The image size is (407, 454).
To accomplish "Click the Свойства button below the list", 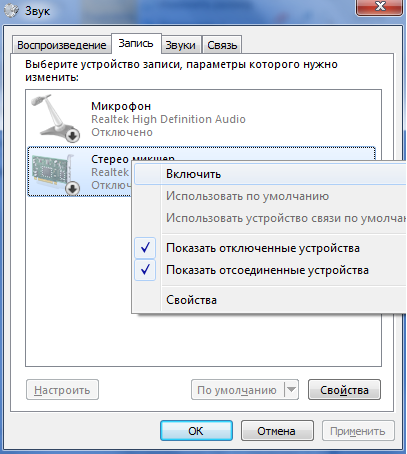I will tap(344, 389).
